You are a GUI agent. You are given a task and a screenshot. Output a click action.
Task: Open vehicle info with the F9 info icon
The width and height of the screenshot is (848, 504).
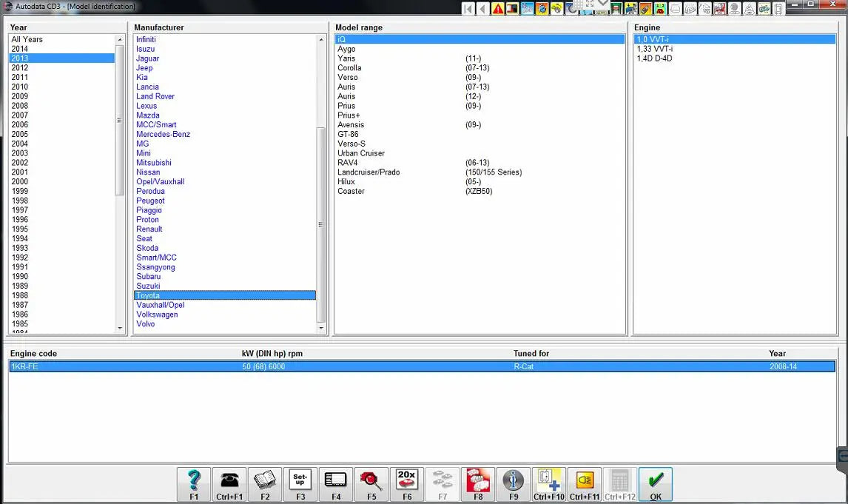513,483
